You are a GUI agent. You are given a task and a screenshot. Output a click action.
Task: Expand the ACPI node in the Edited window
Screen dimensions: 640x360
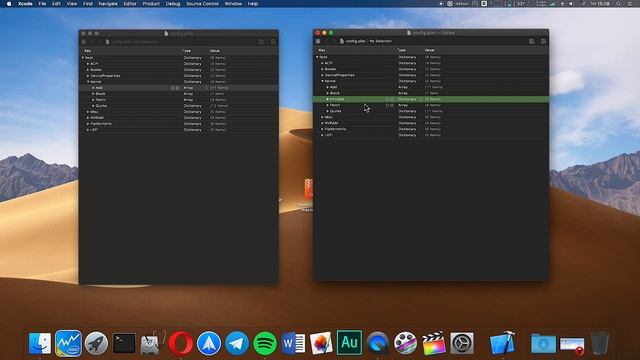click(322, 63)
